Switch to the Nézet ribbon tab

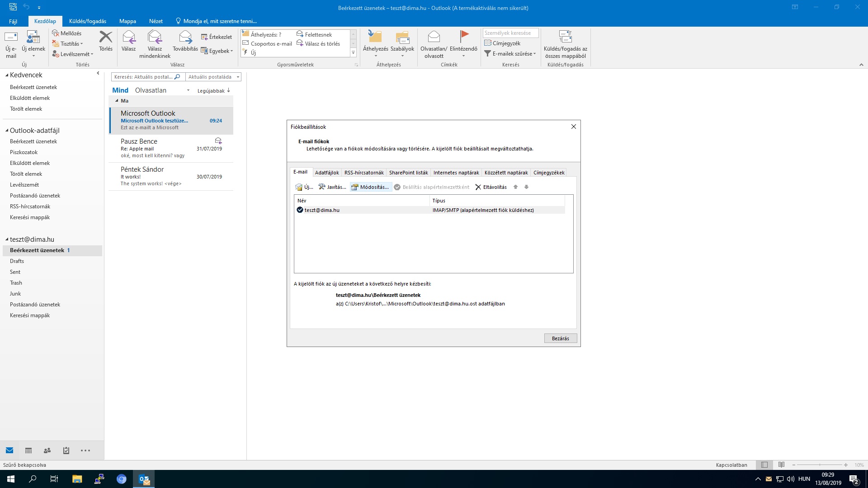[156, 21]
